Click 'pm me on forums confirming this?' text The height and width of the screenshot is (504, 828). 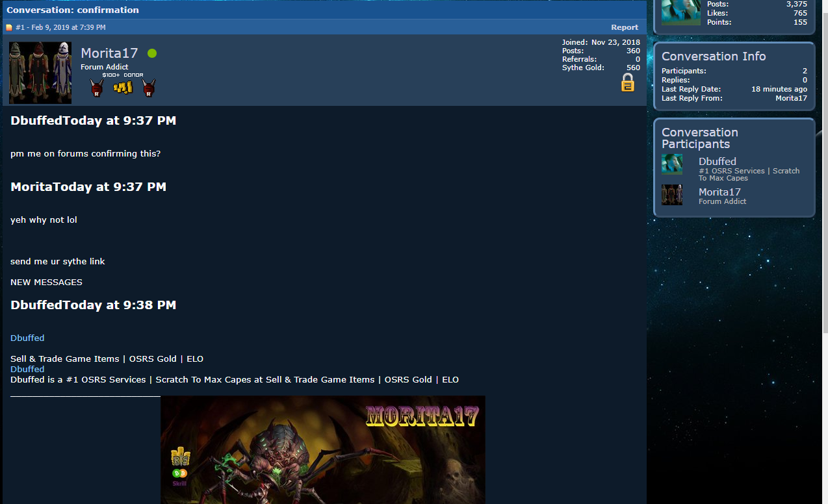pyautogui.click(x=85, y=154)
